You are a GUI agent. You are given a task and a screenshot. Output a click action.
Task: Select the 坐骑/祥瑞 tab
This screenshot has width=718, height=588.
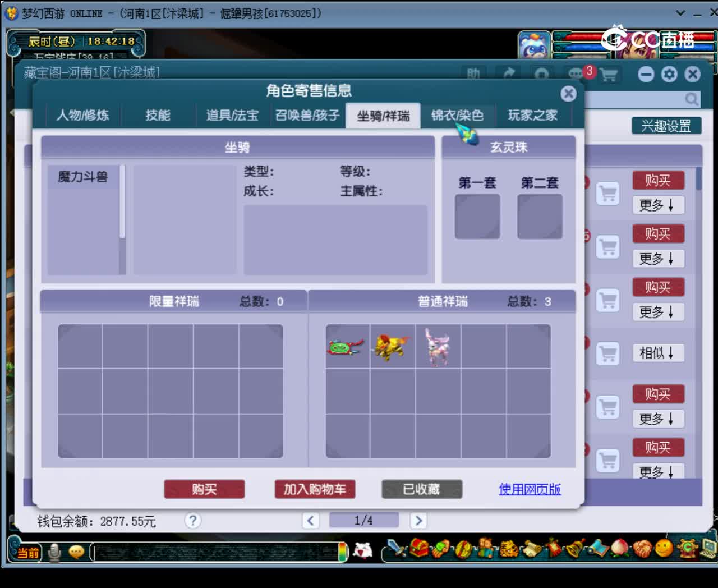383,116
